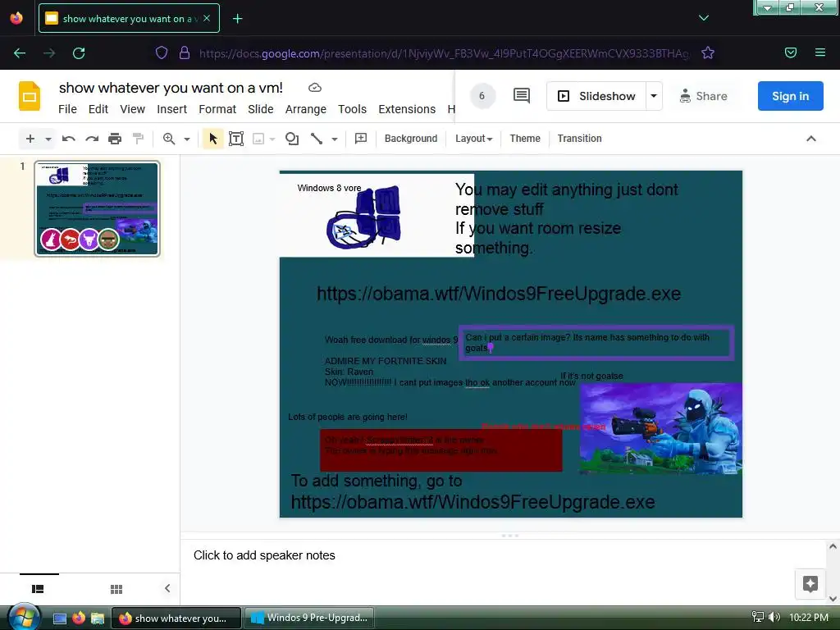Click the paint format icon
Image resolution: width=840 pixels, height=630 pixels.
click(138, 139)
